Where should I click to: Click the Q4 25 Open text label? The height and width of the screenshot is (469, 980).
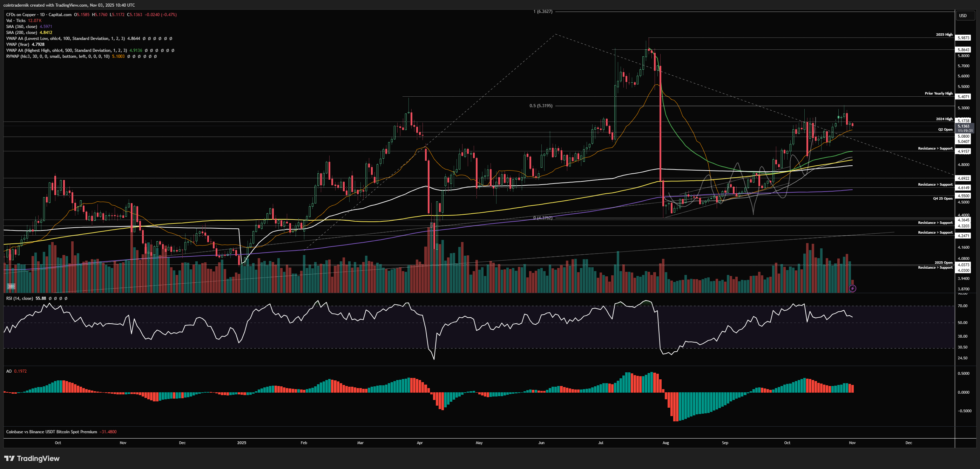coord(942,198)
